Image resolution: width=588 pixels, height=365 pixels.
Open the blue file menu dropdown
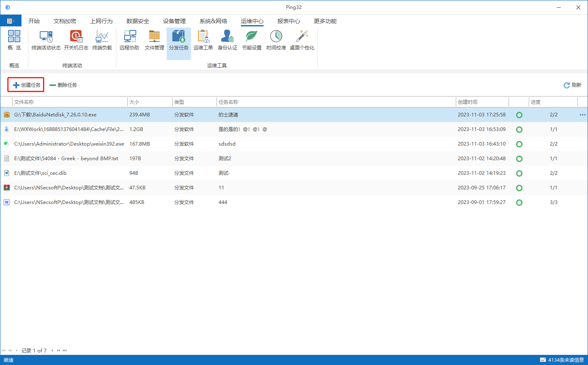click(11, 21)
